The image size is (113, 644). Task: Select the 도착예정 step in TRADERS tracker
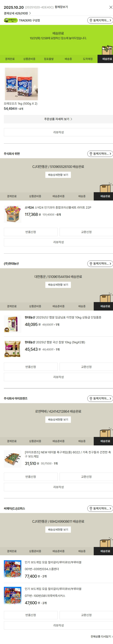click(88, 59)
